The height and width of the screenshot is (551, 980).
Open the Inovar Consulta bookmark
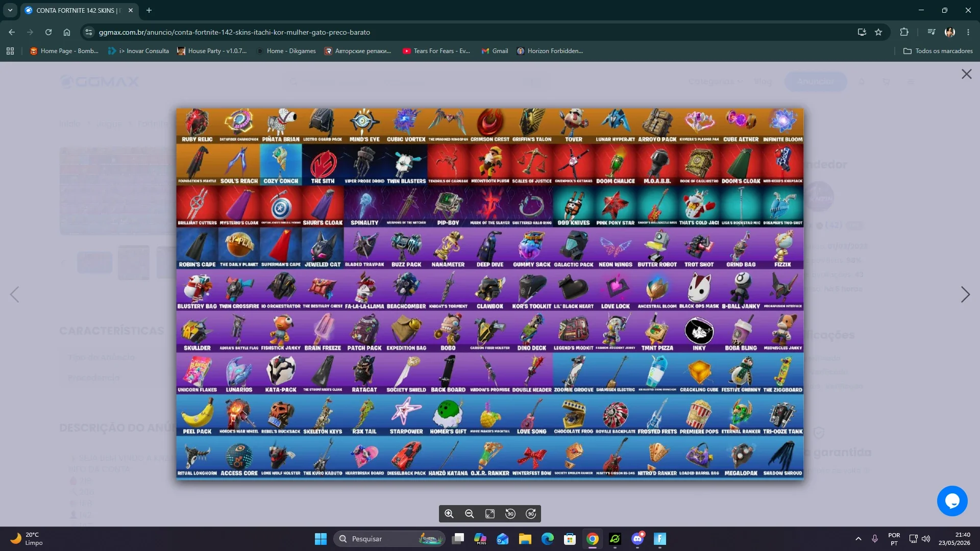[139, 51]
